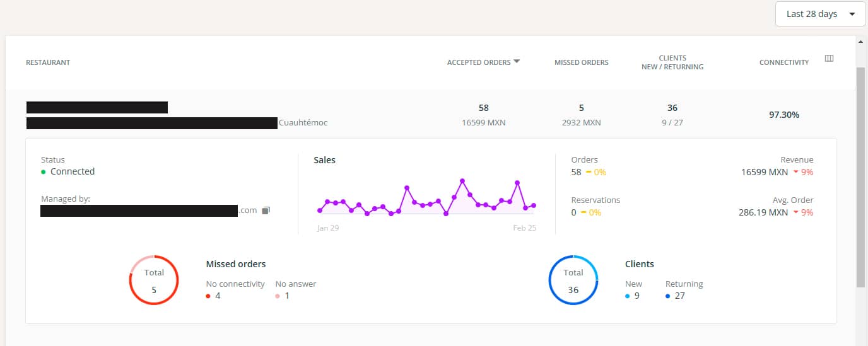Click the No connectivity missed orders label
This screenshot has width=868, height=346.
pyautogui.click(x=235, y=284)
